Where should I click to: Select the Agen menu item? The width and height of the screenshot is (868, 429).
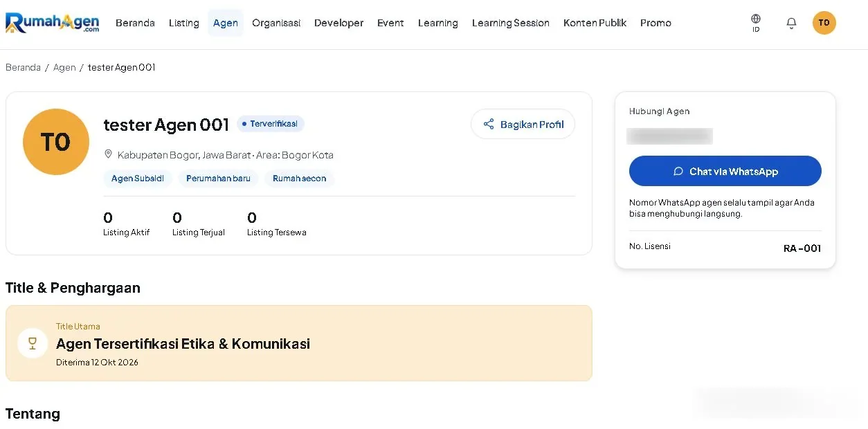tap(226, 23)
